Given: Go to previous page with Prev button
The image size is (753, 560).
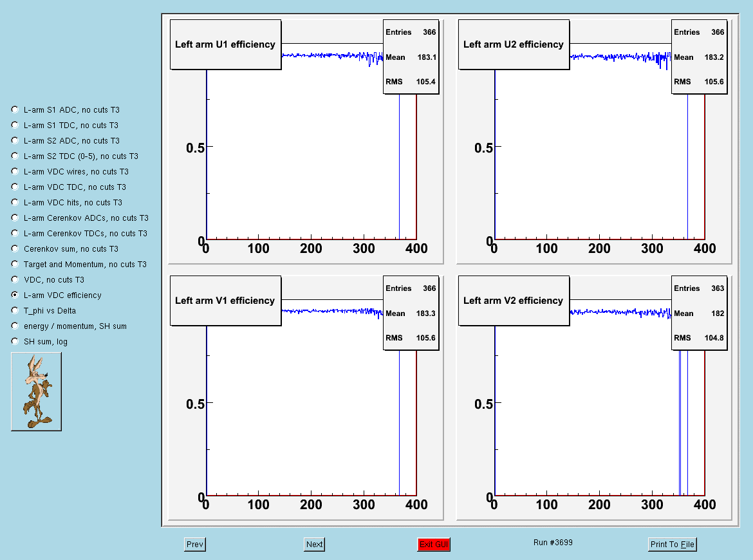Looking at the screenshot, I should pos(195,544).
